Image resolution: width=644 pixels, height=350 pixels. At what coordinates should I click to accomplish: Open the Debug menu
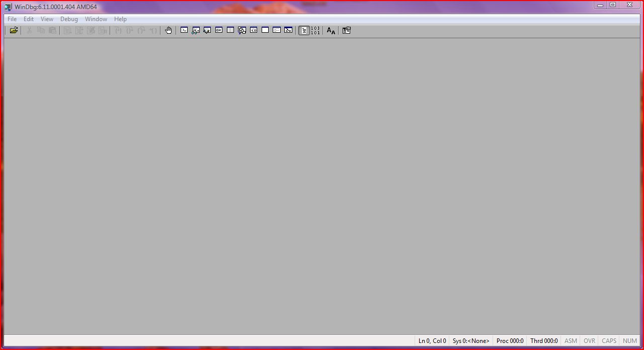click(69, 19)
